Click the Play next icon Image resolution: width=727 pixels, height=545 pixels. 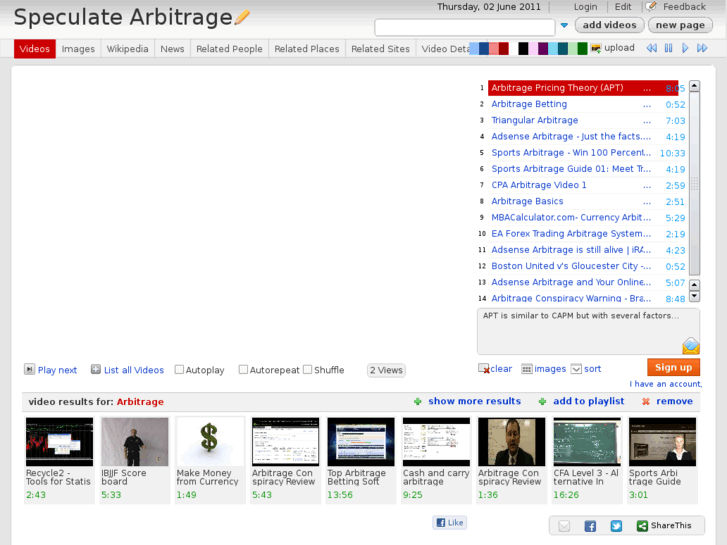(29, 369)
